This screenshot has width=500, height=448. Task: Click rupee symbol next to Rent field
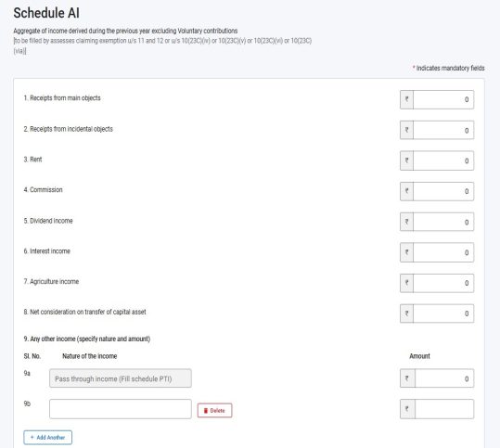point(407,160)
